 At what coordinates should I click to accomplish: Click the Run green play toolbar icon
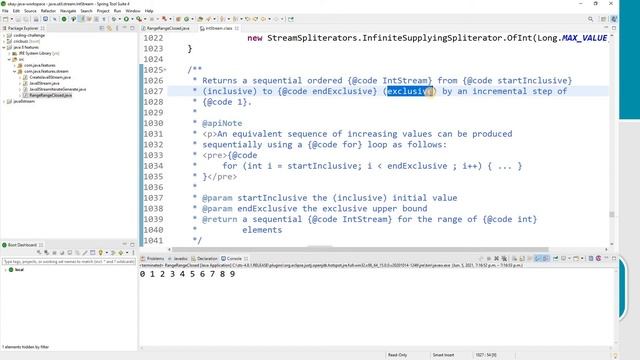tap(126, 19)
